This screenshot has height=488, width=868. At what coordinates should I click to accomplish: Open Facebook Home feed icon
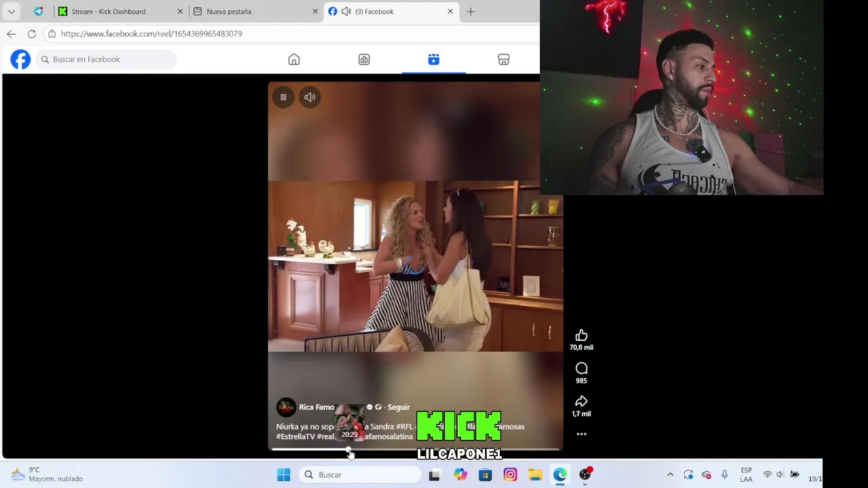294,60
